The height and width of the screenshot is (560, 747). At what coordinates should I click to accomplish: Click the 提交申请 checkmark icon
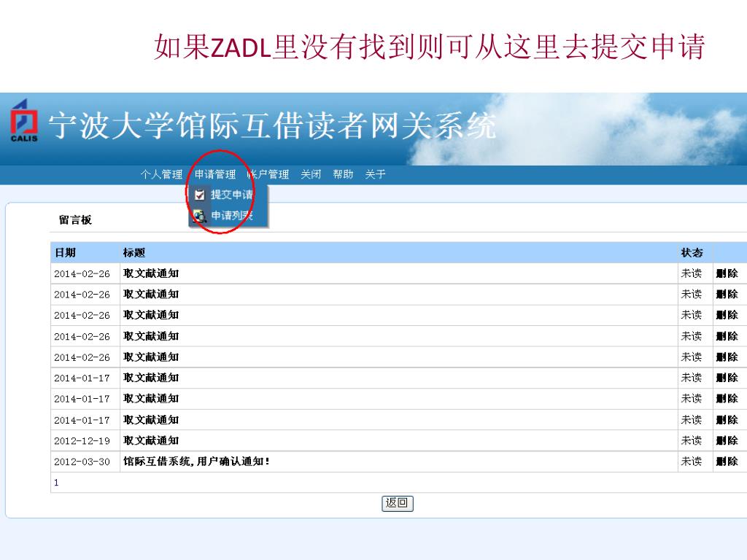coord(200,195)
